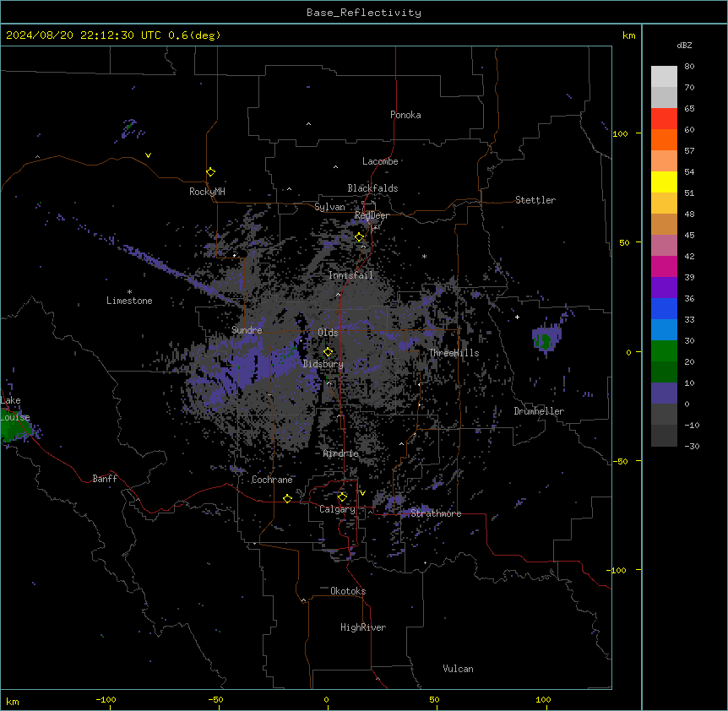This screenshot has width=728, height=711.
Task: Select the magenta 39-42 dBZ legend swatch
Action: coord(664,266)
